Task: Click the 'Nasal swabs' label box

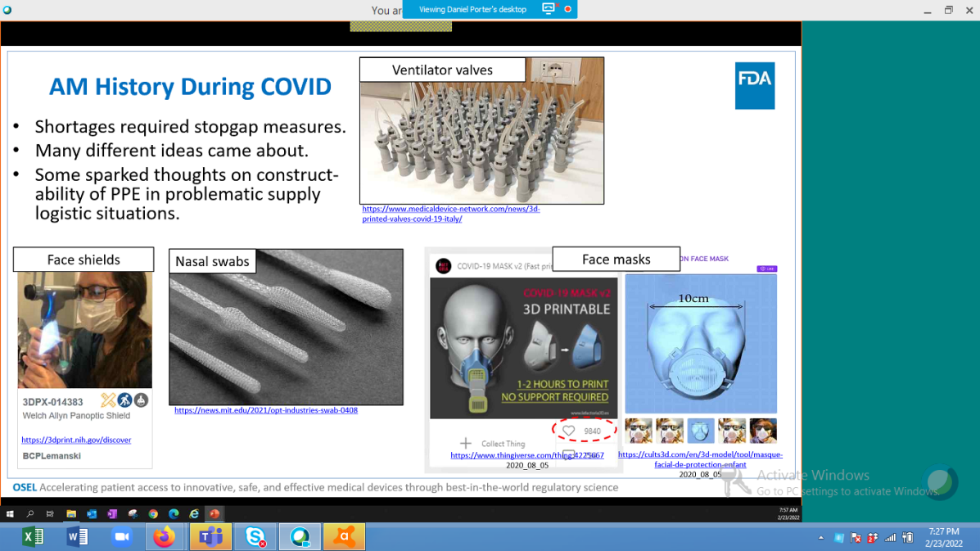Action: coord(212,261)
